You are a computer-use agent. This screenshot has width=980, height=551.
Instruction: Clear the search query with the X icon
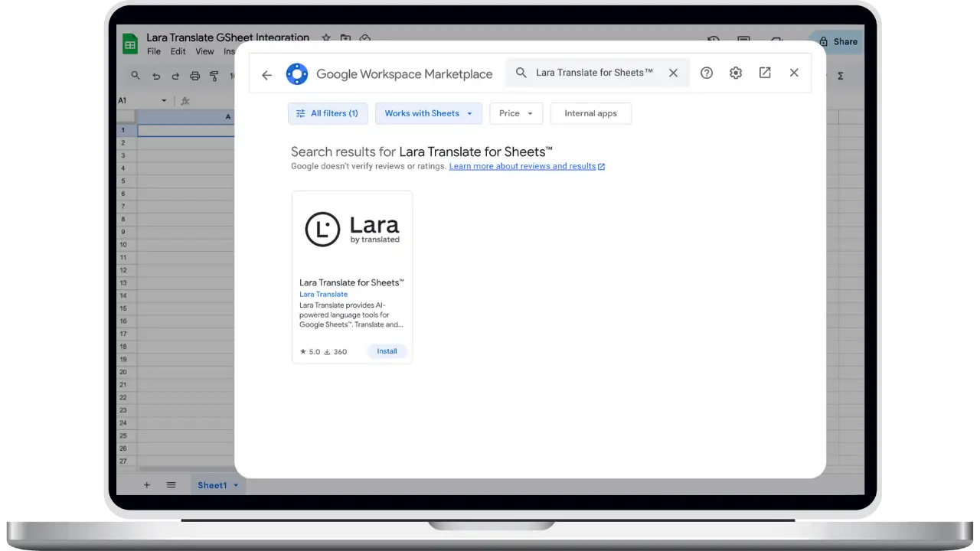click(x=673, y=72)
